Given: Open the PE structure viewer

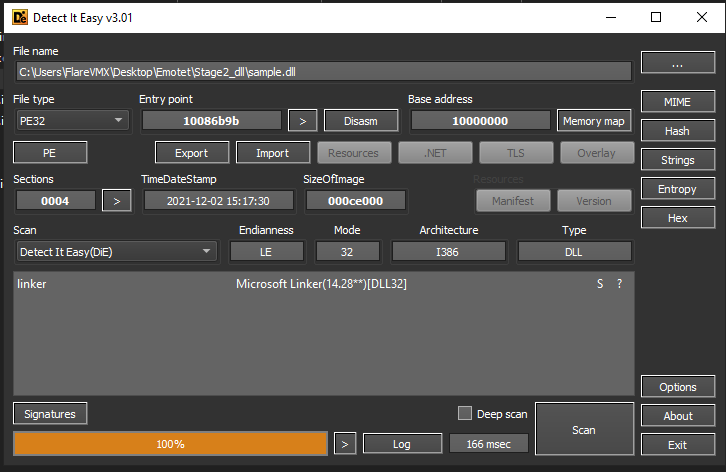Looking at the screenshot, I should coord(50,152).
